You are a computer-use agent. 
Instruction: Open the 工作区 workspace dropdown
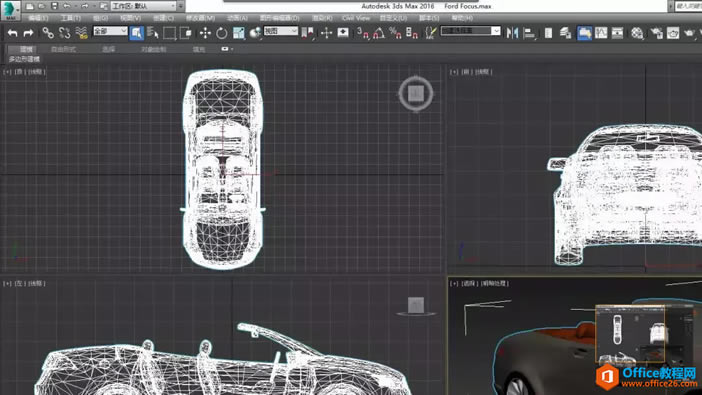(x=143, y=6)
